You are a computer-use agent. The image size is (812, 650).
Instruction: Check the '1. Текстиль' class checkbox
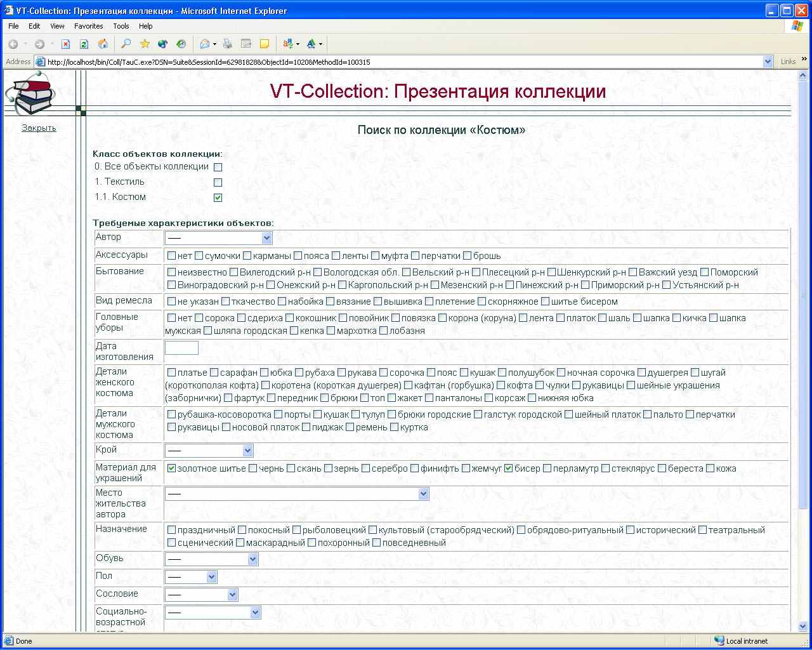pos(218,183)
